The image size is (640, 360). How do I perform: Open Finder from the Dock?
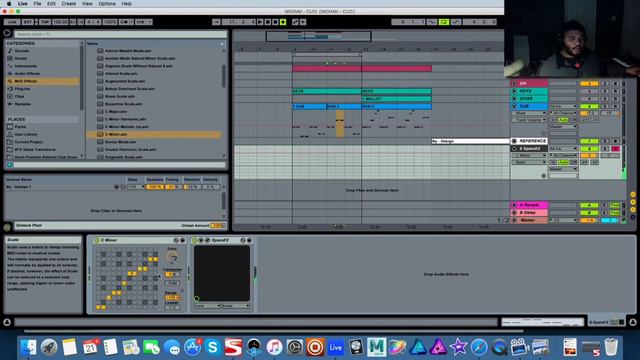click(29, 347)
